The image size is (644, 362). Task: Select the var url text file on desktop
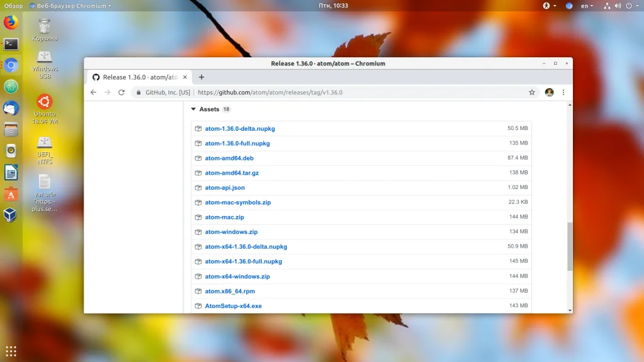(45, 194)
